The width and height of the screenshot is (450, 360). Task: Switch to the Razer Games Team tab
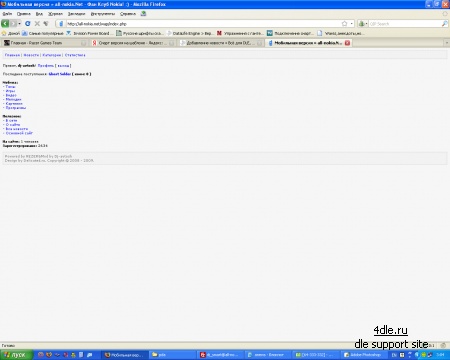pos(45,43)
